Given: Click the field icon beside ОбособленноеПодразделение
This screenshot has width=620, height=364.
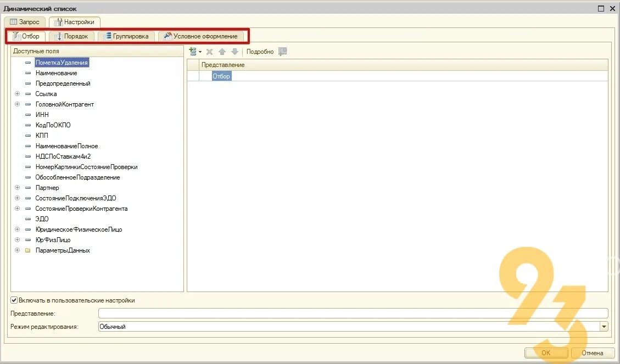Looking at the screenshot, I should point(27,177).
